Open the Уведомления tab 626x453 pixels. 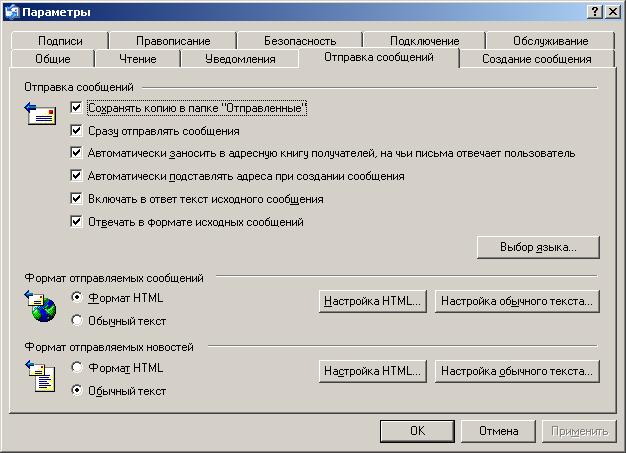click(x=240, y=59)
